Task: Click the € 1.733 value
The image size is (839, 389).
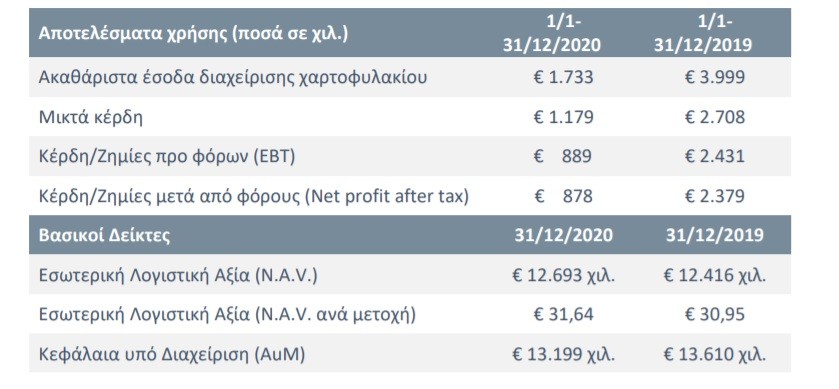Action: click(563, 78)
